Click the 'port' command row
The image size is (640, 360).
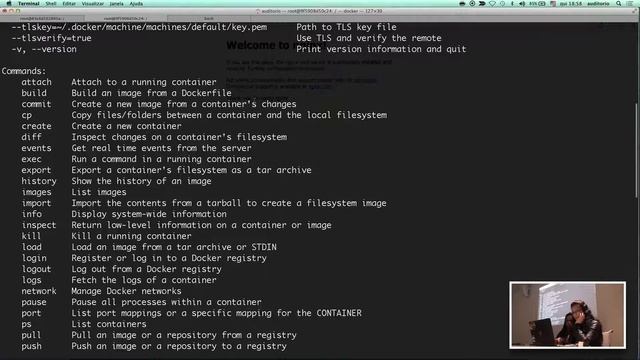(x=191, y=313)
